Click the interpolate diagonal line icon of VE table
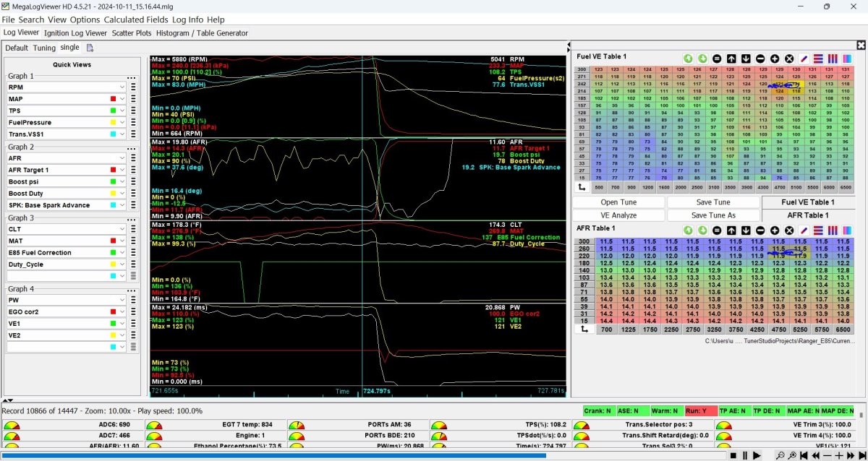868x461 pixels. coord(804,59)
